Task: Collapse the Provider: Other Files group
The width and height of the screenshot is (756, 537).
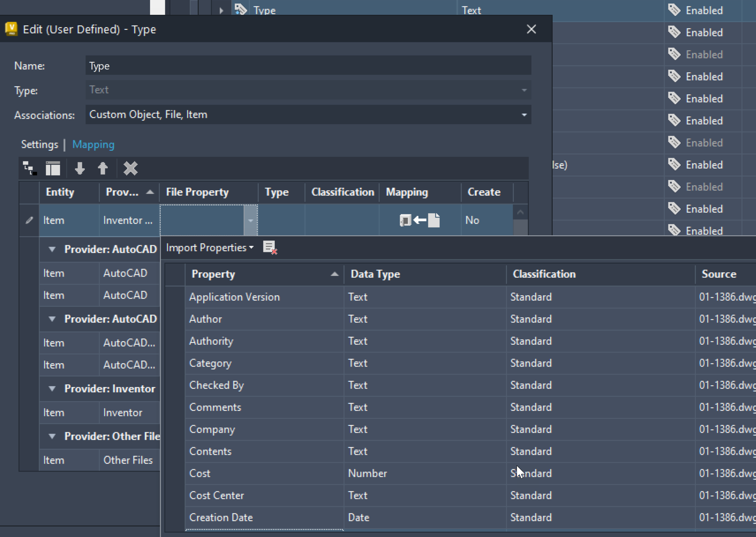Action: tap(52, 436)
